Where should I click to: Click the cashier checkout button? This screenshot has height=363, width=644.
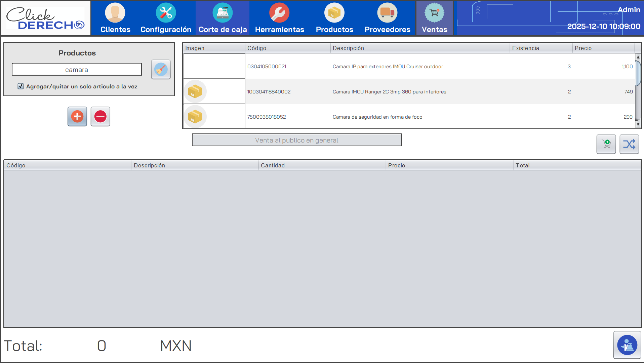point(627,345)
